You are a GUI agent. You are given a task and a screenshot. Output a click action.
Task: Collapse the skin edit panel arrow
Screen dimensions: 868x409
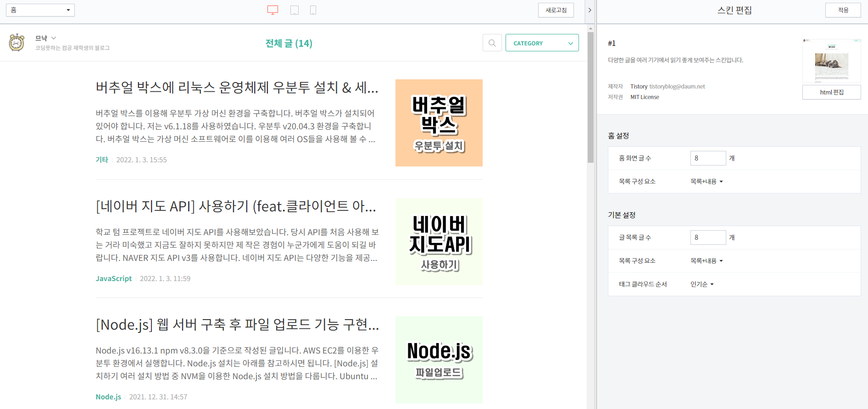click(x=590, y=10)
